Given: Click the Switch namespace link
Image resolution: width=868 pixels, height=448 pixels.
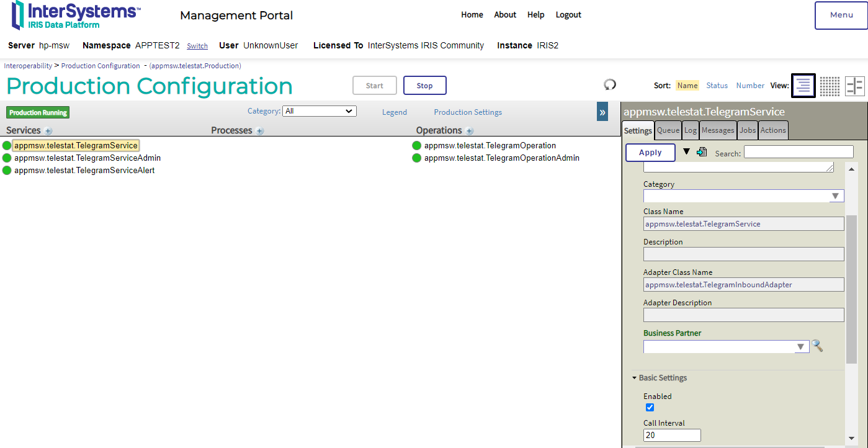Looking at the screenshot, I should point(197,46).
